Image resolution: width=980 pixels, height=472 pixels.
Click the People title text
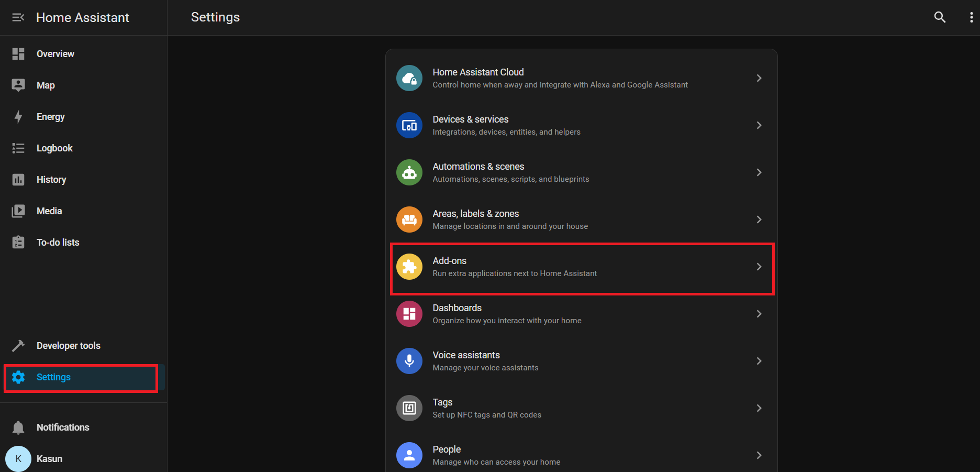[447, 449]
